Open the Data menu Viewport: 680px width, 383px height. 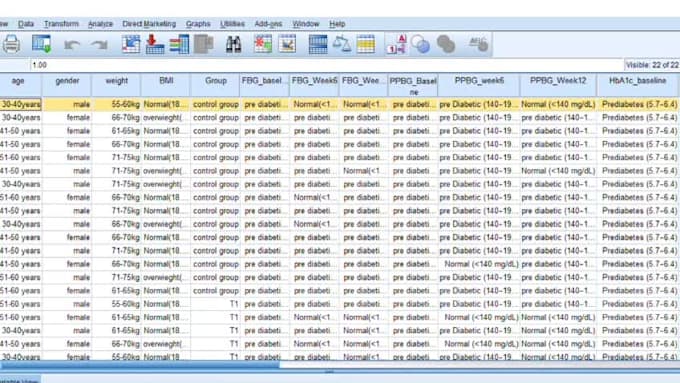point(26,24)
